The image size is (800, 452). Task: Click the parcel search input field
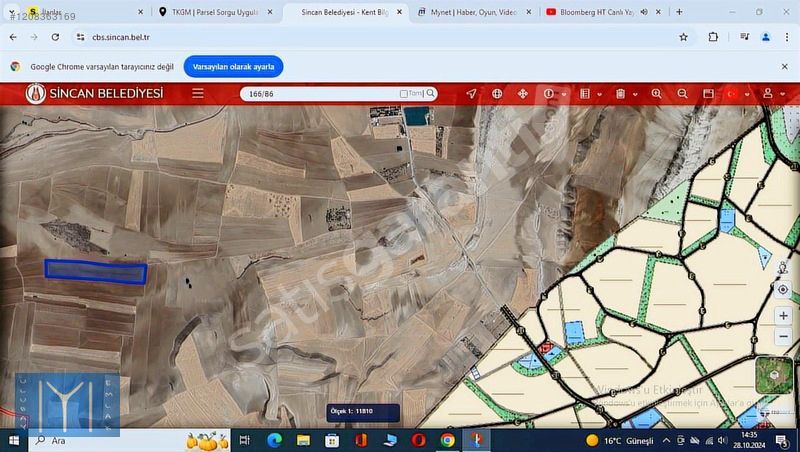pos(320,94)
